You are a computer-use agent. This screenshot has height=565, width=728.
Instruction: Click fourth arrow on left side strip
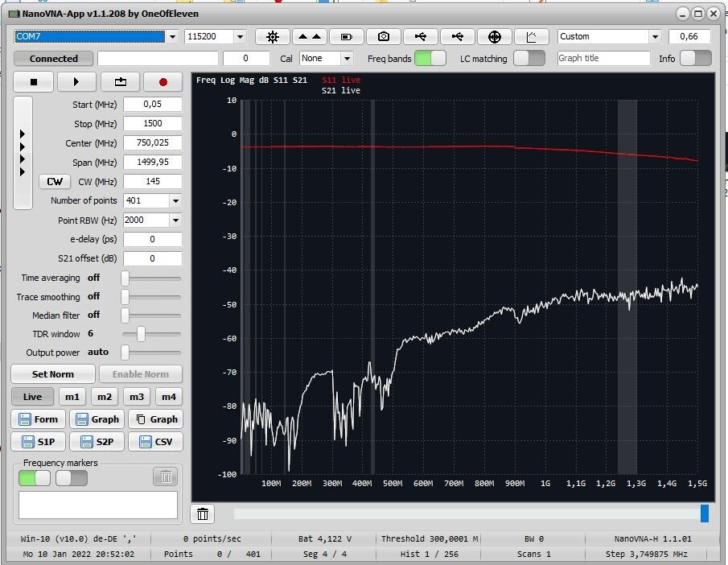click(x=23, y=172)
